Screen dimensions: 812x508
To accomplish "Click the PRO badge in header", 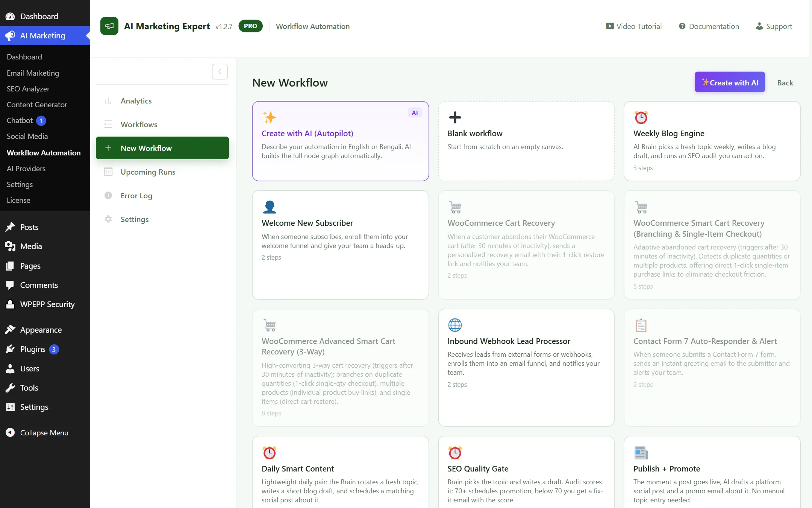I will click(x=250, y=26).
